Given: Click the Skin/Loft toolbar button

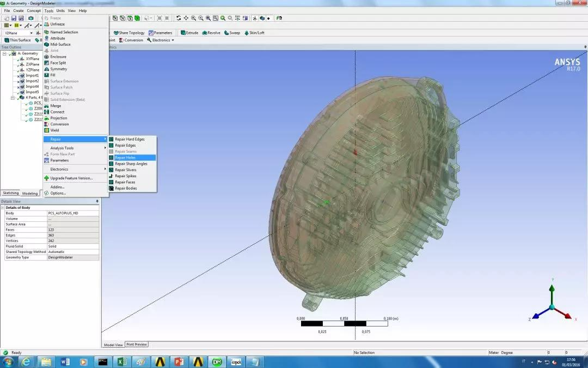Looking at the screenshot, I should (x=254, y=33).
